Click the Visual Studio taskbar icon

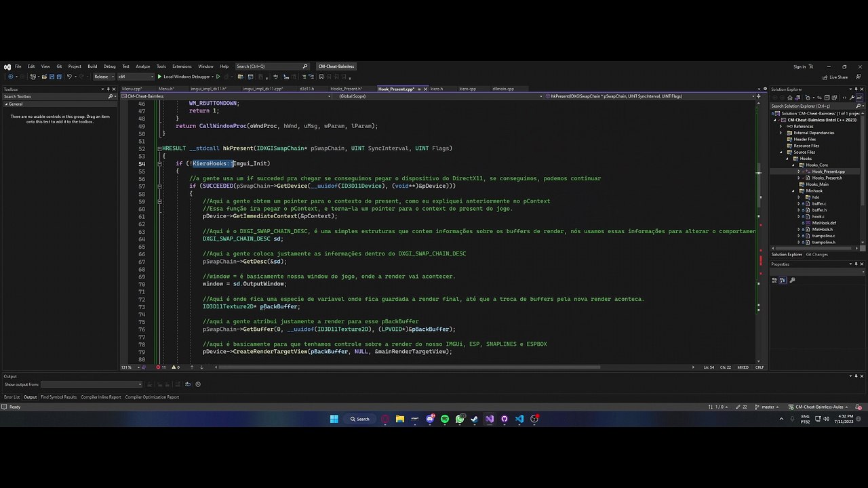click(490, 419)
